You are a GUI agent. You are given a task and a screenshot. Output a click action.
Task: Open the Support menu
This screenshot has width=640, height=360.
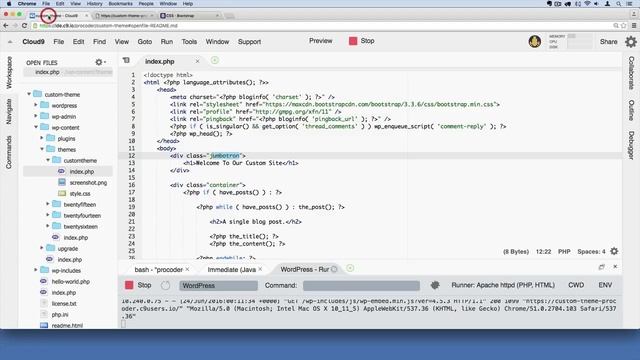[x=249, y=42]
